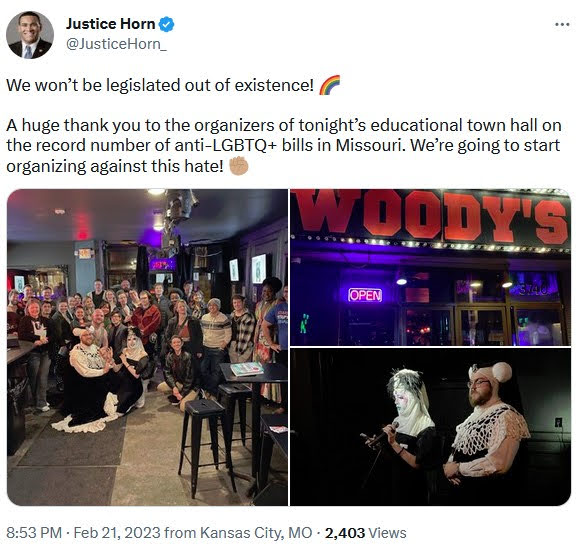Click the Kansas City, MO location

[x=256, y=533]
